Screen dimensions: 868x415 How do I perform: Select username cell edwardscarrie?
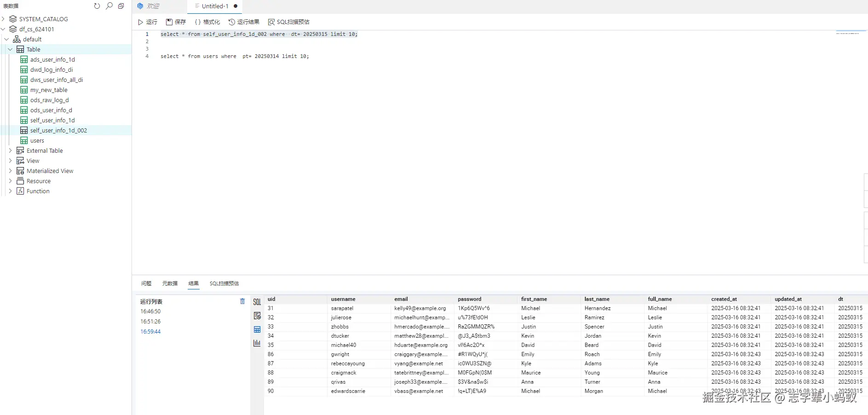(x=348, y=391)
